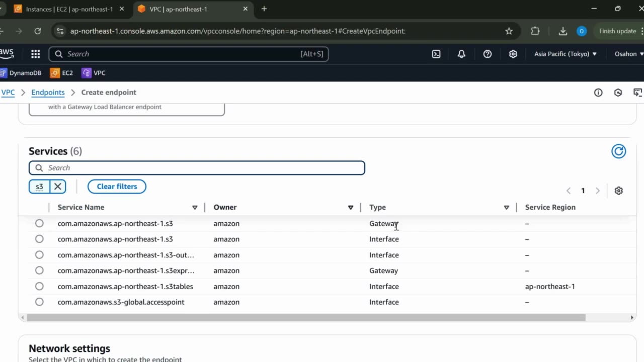Open the clock-shaped icon beside info
The height and width of the screenshot is (362, 644).
point(618,93)
